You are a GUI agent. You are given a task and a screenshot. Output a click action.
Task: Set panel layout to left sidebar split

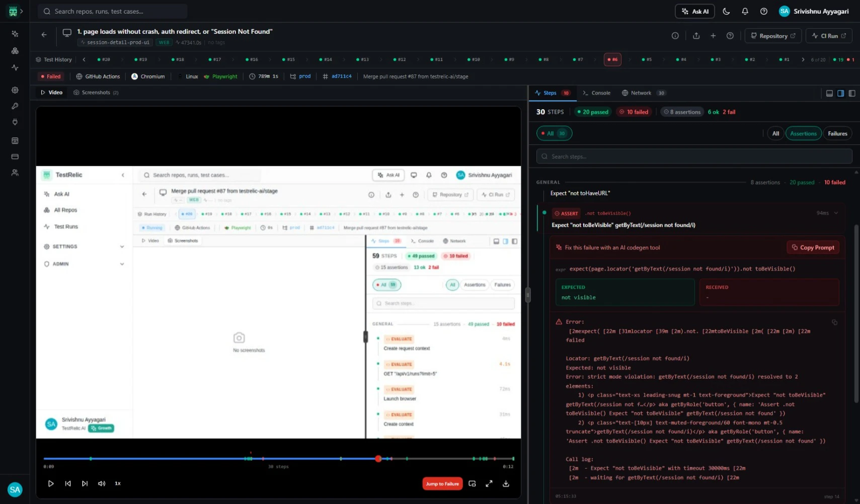click(851, 93)
